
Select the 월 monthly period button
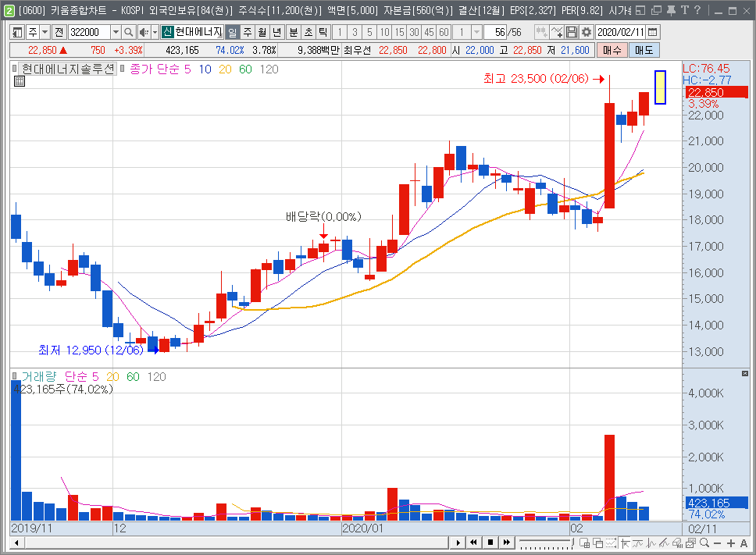tap(262, 32)
